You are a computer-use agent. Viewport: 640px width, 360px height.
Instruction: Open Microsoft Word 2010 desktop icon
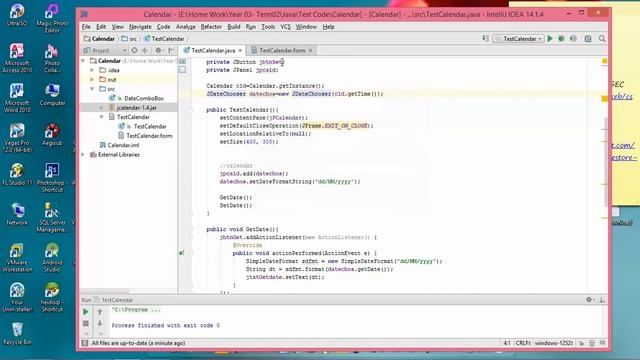[x=17, y=98]
